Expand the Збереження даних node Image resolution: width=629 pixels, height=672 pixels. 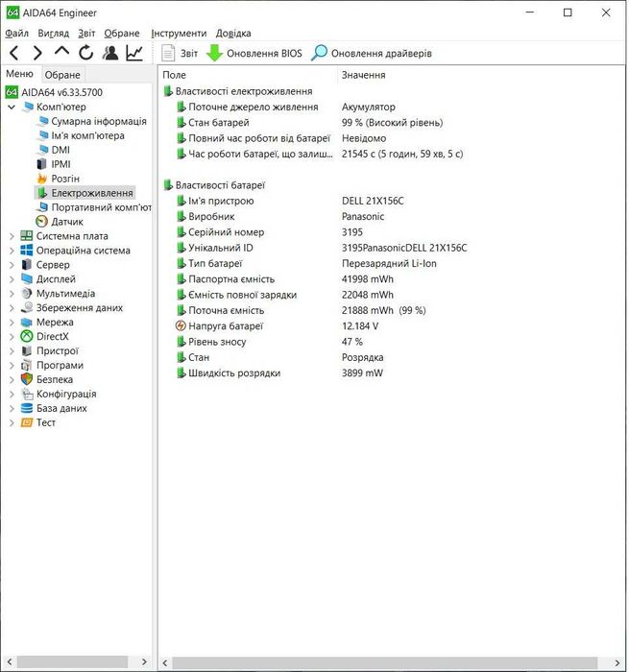[x=12, y=308]
